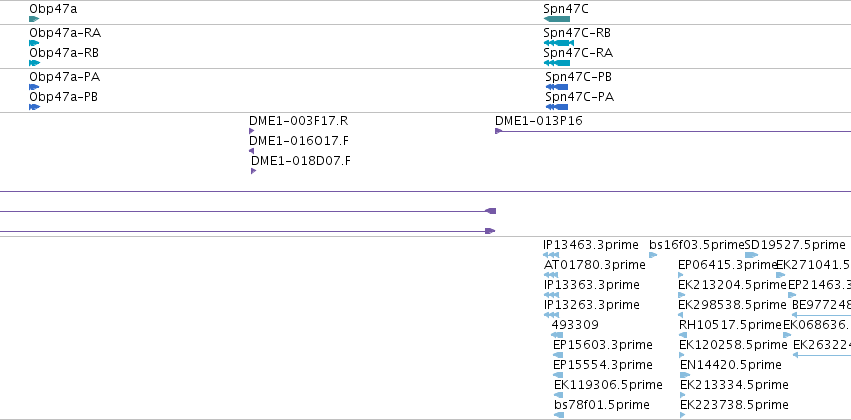
Task: Click the bs78f01.5prime label
Action: (602, 405)
